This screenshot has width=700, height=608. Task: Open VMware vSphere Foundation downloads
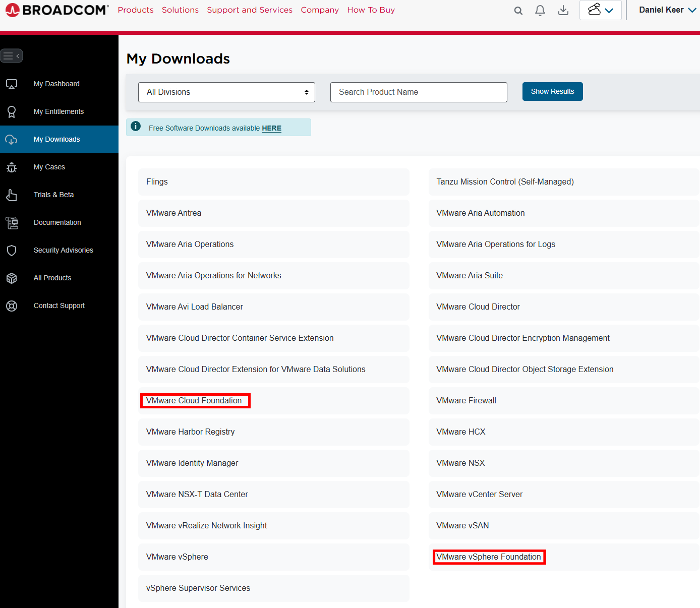pos(564,557)
